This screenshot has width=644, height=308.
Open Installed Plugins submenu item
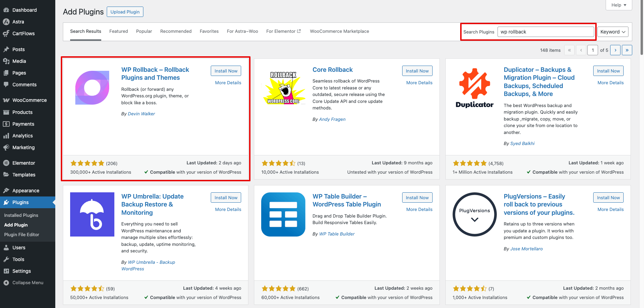(x=21, y=215)
